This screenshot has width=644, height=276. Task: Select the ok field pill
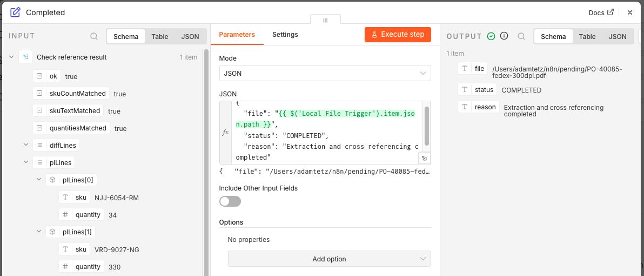click(x=47, y=76)
